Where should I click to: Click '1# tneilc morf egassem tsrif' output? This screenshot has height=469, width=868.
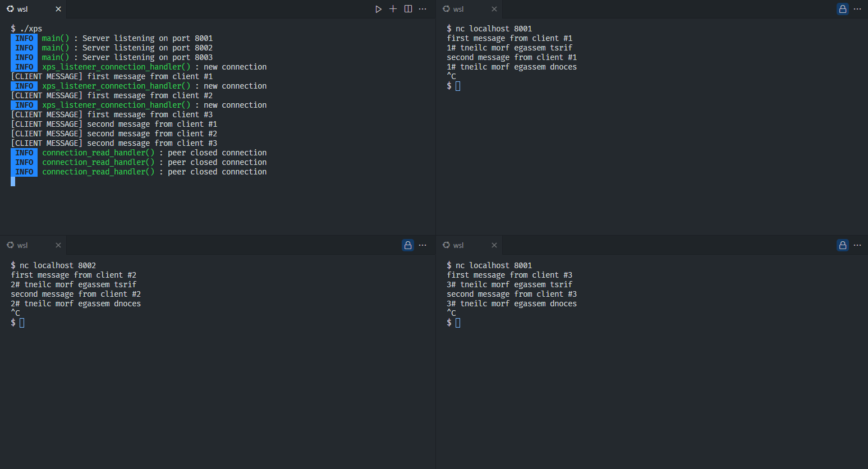[509, 48]
